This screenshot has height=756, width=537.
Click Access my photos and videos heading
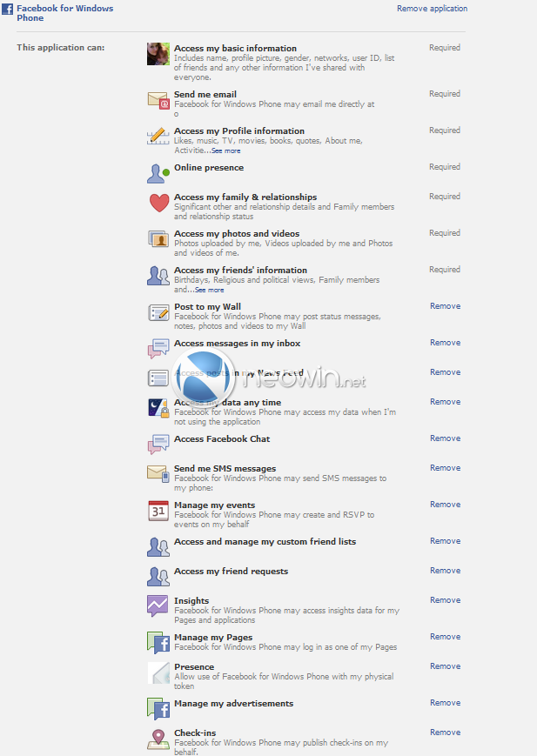(237, 234)
